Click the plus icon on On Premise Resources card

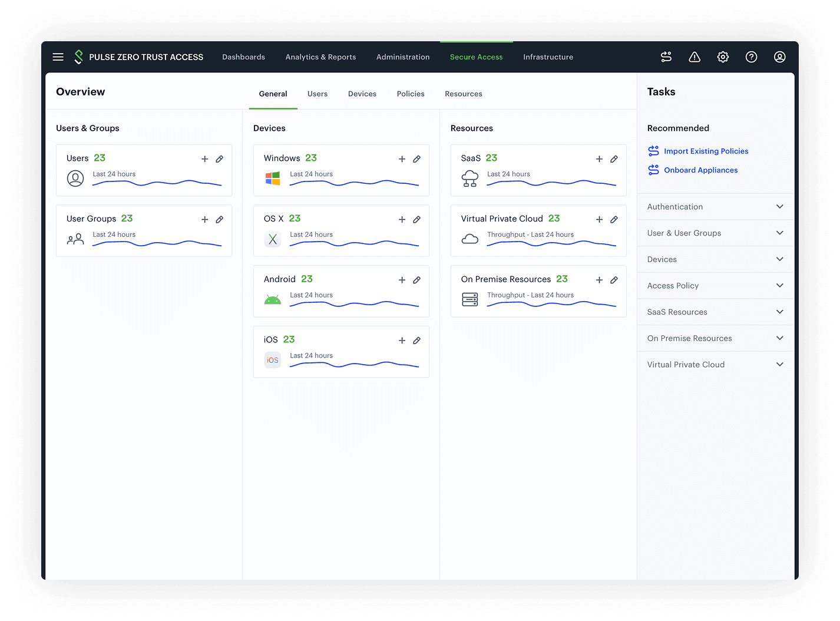tap(599, 280)
